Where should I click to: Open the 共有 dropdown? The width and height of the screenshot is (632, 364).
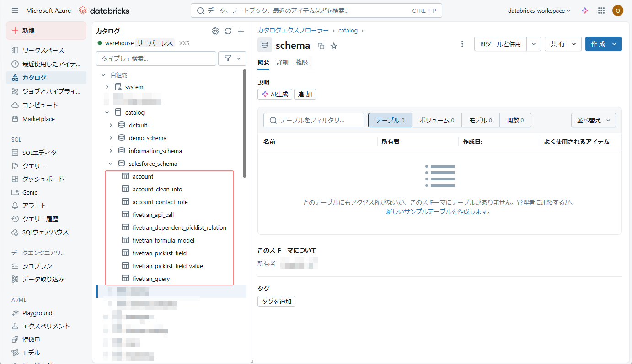click(563, 44)
